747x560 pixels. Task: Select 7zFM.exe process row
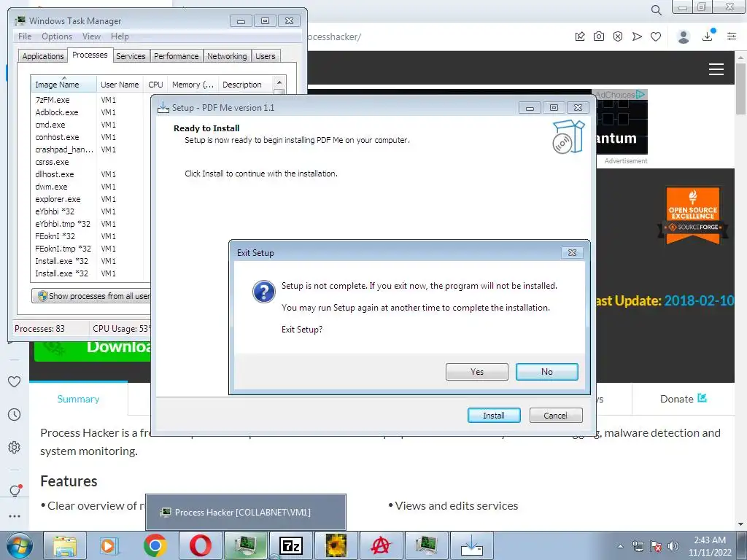pos(90,100)
